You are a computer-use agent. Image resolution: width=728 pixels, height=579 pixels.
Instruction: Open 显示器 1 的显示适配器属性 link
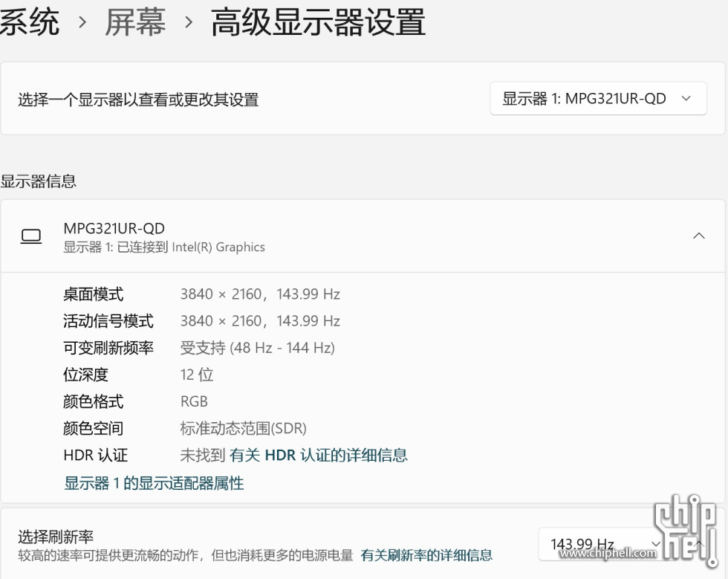pos(154,483)
